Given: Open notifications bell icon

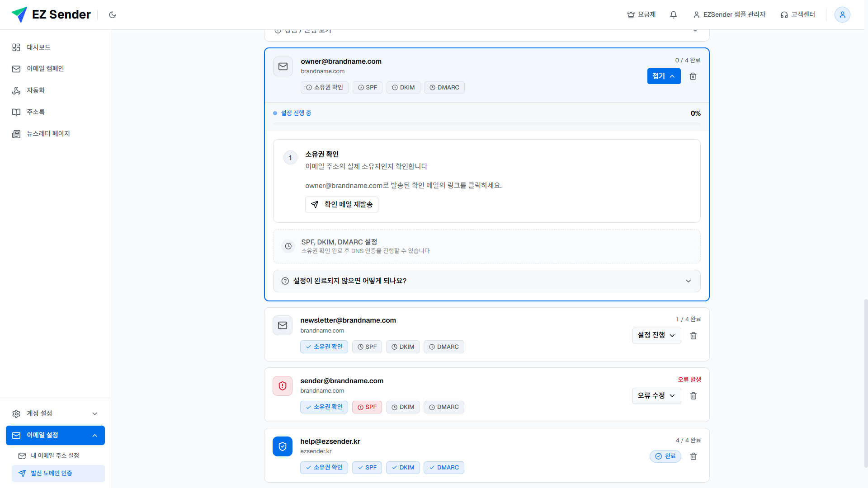Looking at the screenshot, I should [674, 15].
